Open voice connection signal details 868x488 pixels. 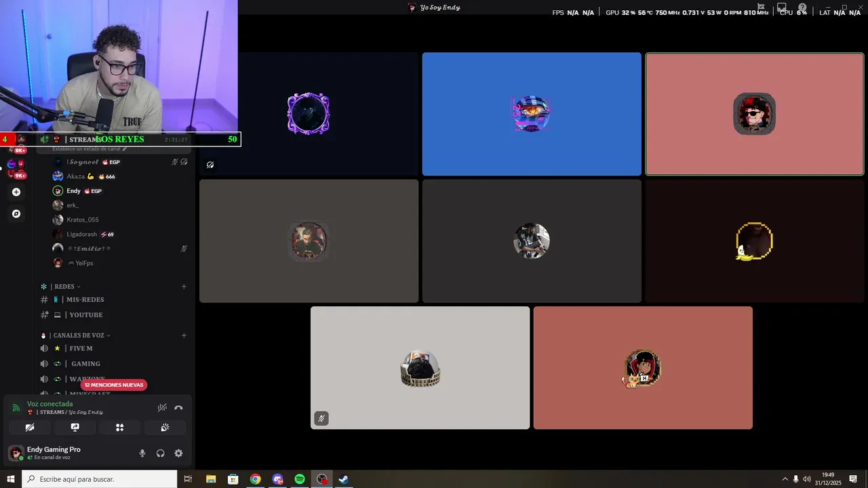pos(16,408)
